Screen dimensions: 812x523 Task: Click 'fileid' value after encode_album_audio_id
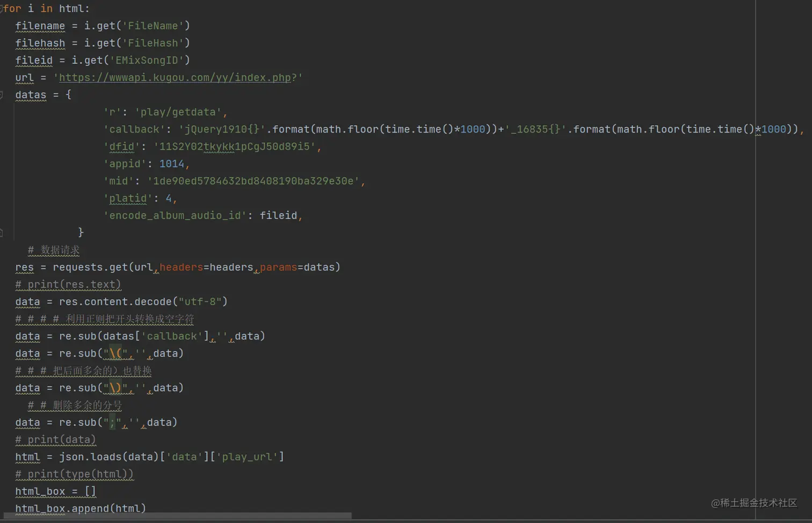coord(278,215)
